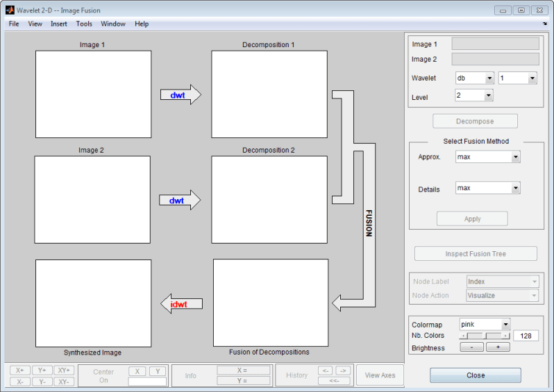
Task: Click the Decomposition 1 axes panel
Action: pos(269,94)
